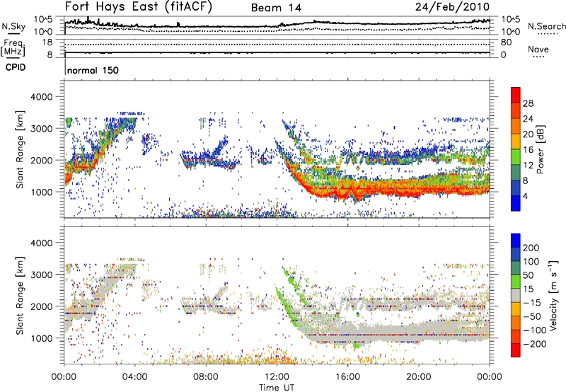
Task: Click the "3000" tick on the velocity panel
Action: [41, 275]
